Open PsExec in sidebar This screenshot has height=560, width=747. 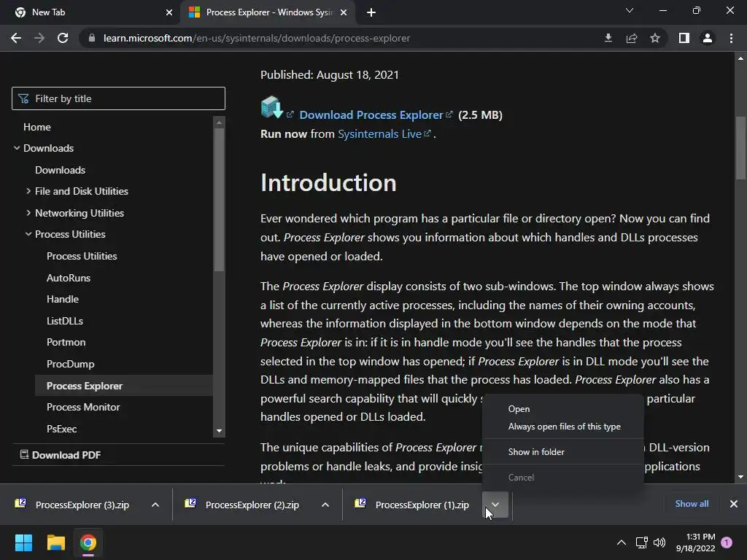pyautogui.click(x=61, y=429)
